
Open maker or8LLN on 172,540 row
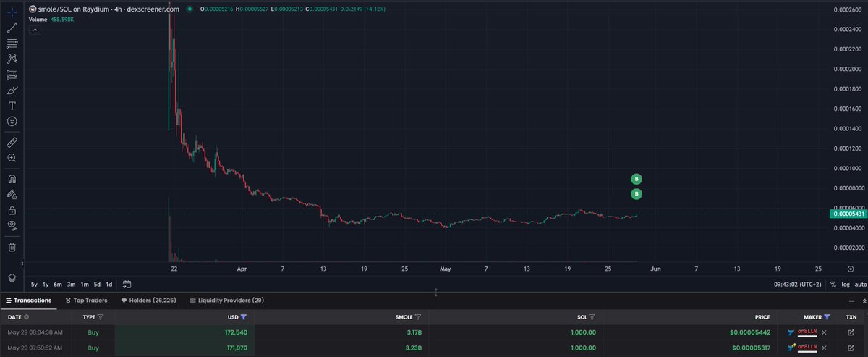click(807, 332)
